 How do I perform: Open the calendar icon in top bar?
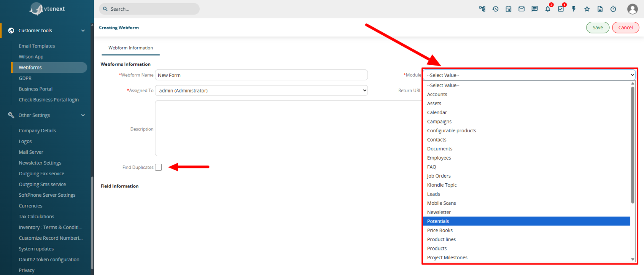click(508, 9)
